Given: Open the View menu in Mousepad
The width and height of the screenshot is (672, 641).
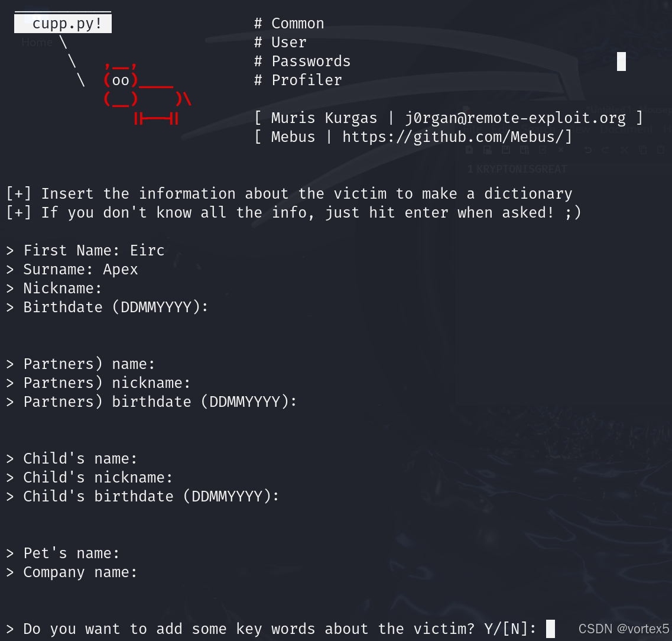Looking at the screenshot, I should point(577,130).
